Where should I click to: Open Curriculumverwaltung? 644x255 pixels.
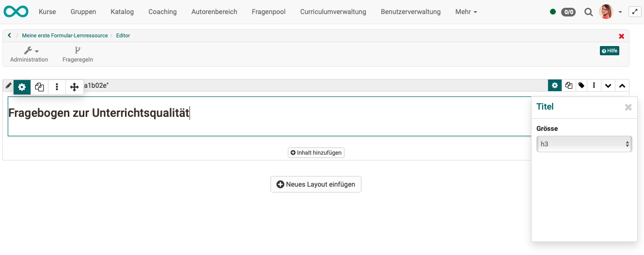(x=333, y=12)
